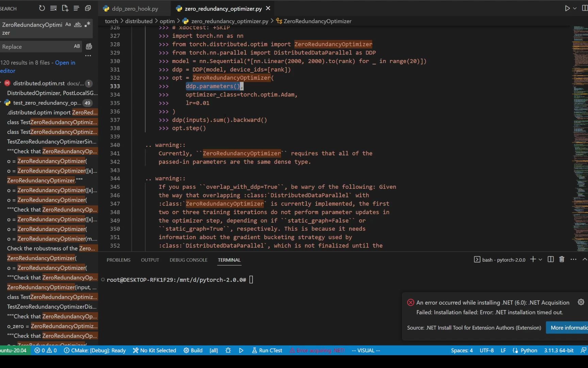Viewport: 588px width, 368px height.
Task: Refresh the search results
Action: pos(42,8)
